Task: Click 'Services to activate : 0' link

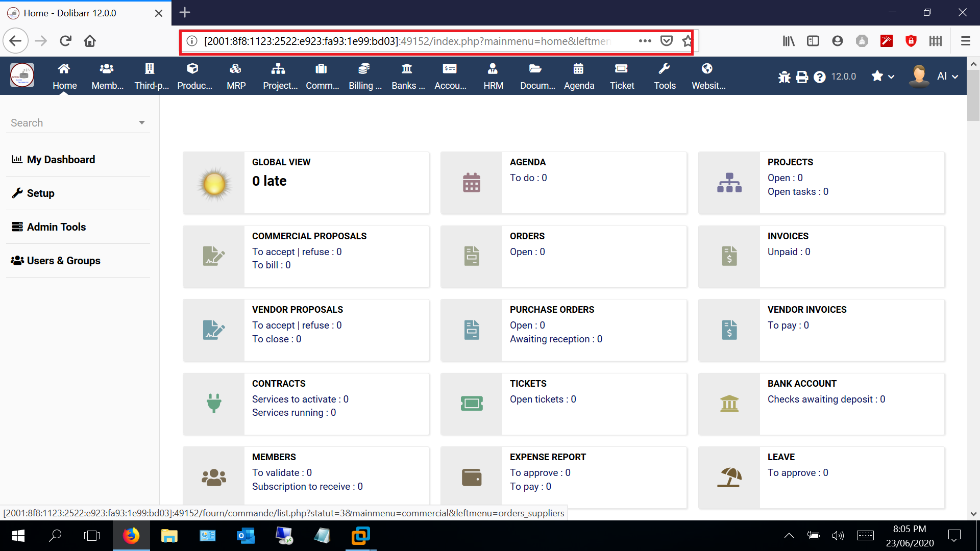Action: (300, 399)
